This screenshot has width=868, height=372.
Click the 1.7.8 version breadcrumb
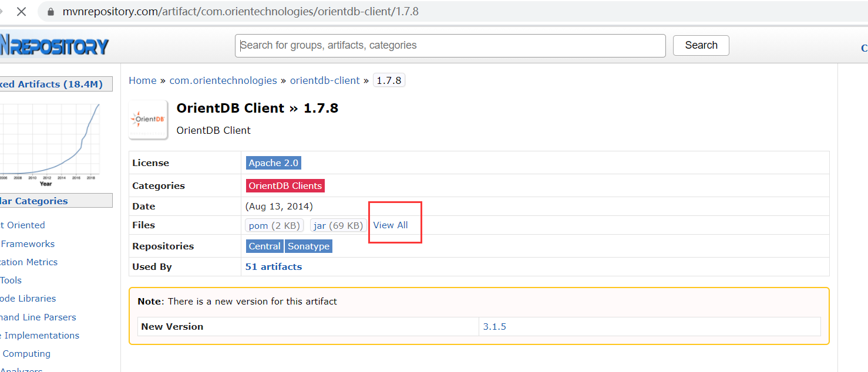389,80
